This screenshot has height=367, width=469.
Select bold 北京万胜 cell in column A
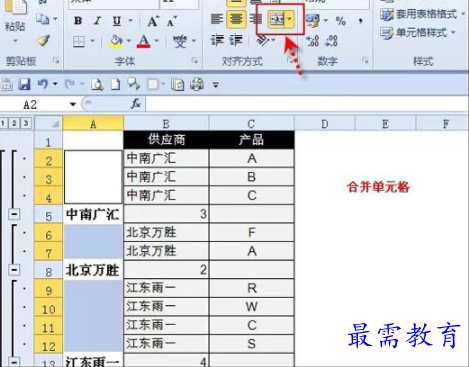coord(93,270)
